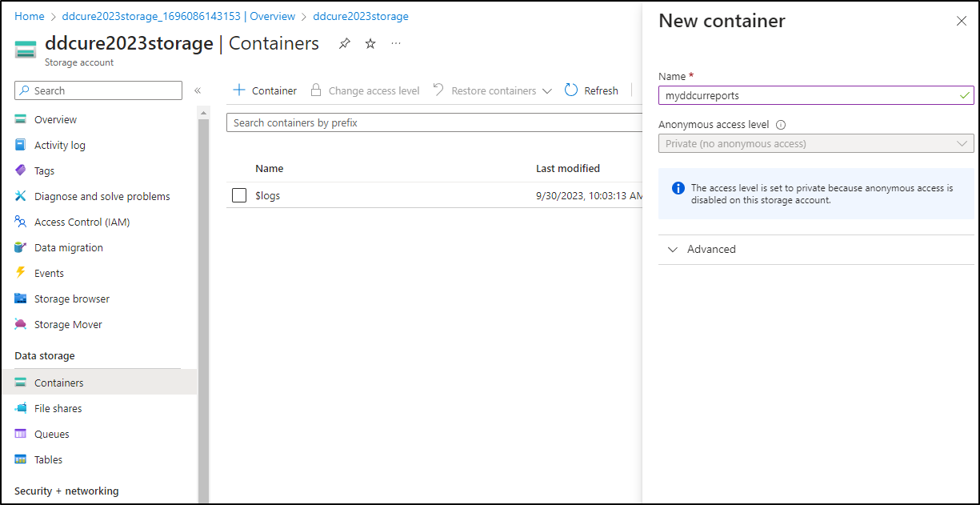Click the Tags icon in sidebar
Screen dimensions: 980x505
click(21, 170)
